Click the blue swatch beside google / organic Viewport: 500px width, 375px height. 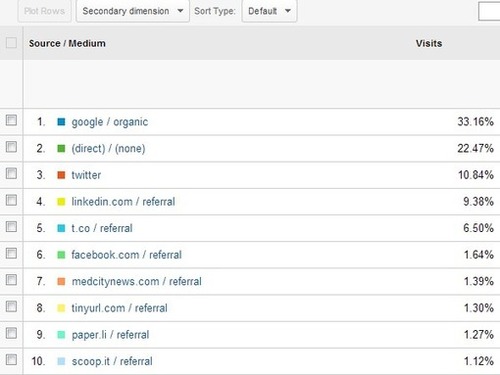(x=61, y=122)
